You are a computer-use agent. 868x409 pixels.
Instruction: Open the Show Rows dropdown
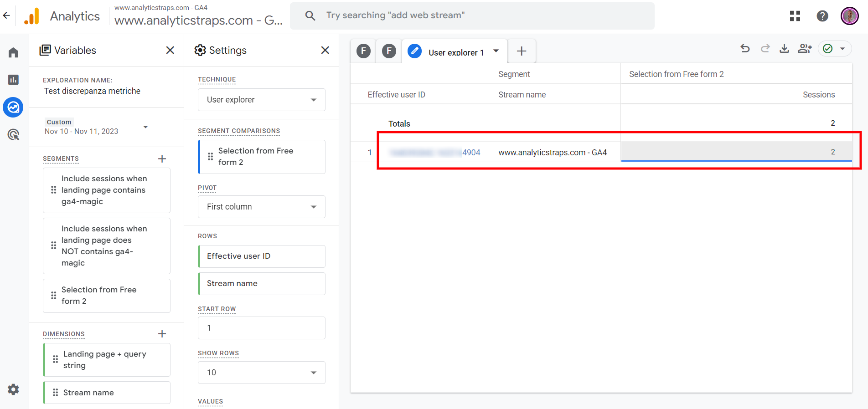click(261, 373)
